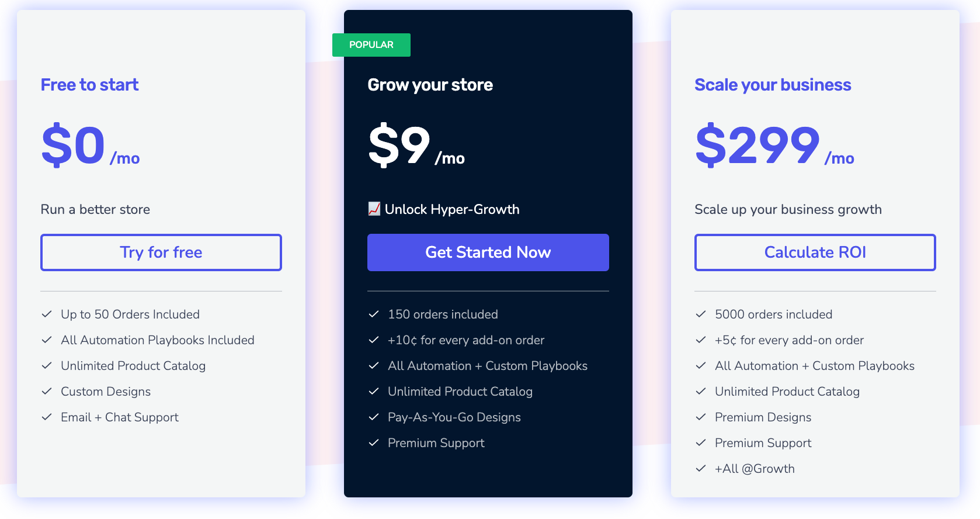Viewport: 980px width, 519px height.
Task: Click the $299 per month price
Action: point(774,145)
